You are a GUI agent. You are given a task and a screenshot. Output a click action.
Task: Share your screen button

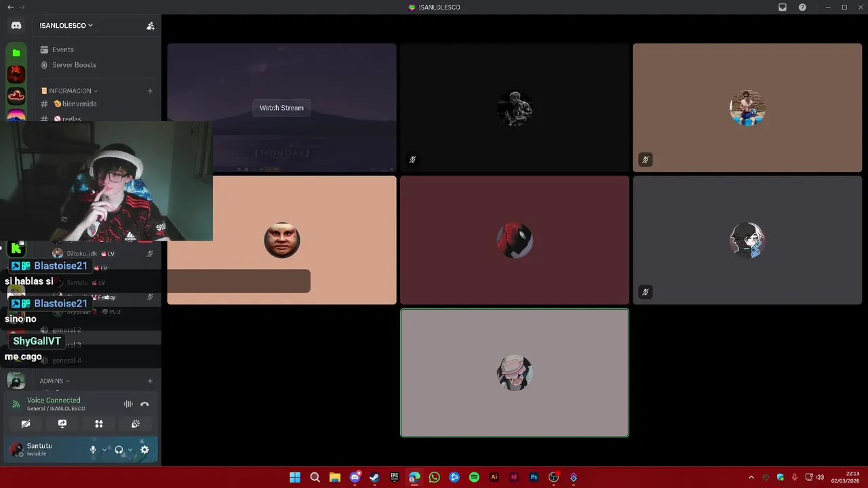pos(62,424)
